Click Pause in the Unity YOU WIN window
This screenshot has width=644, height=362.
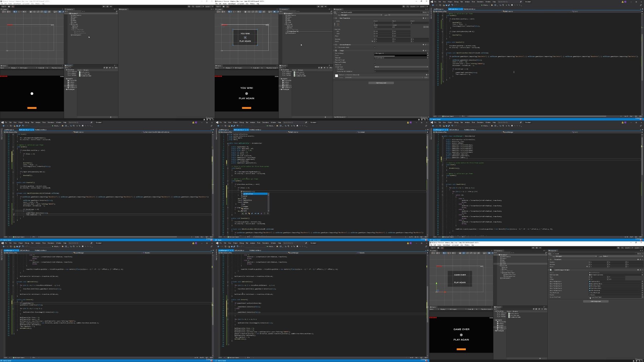coord(322,6)
